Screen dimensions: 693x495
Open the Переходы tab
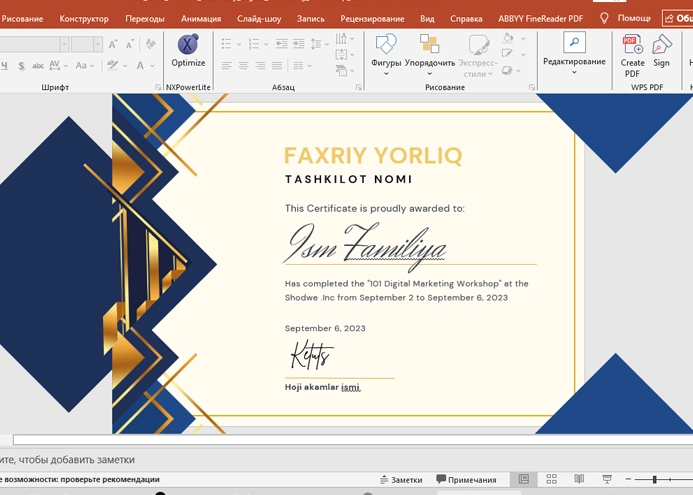coord(145,19)
